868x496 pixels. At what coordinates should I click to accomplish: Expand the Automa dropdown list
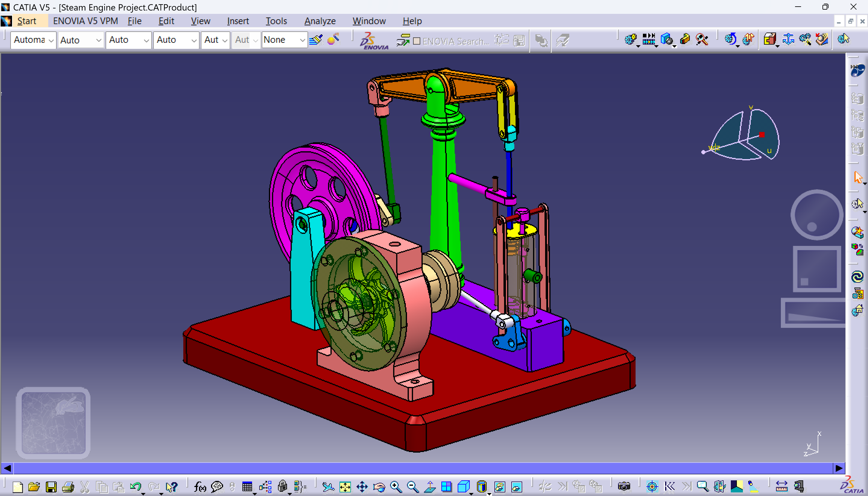51,41
